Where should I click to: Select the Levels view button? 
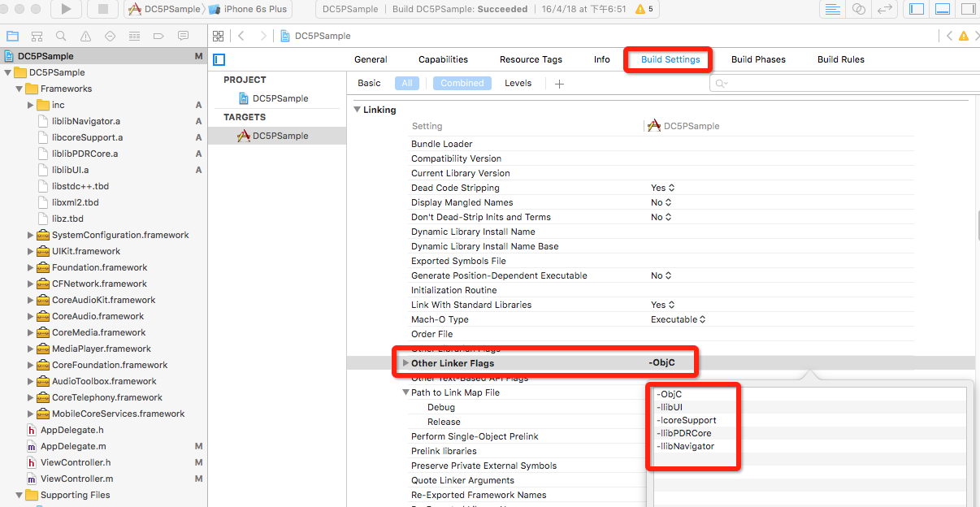tap(518, 83)
